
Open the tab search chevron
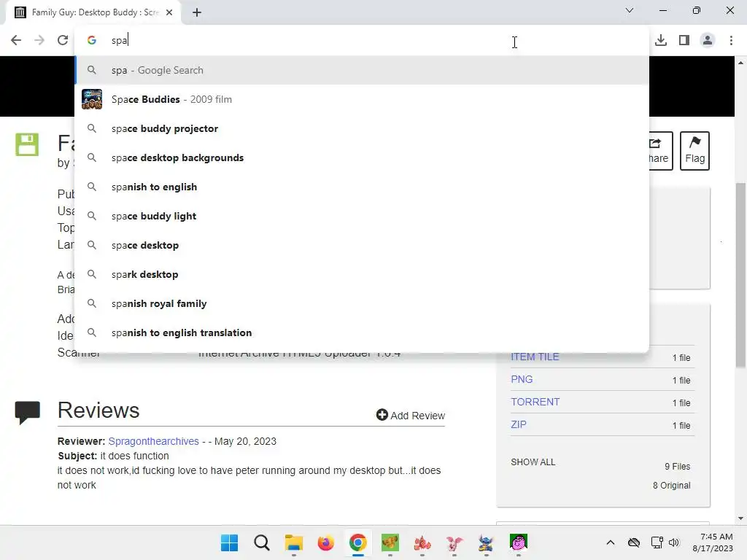click(x=630, y=10)
